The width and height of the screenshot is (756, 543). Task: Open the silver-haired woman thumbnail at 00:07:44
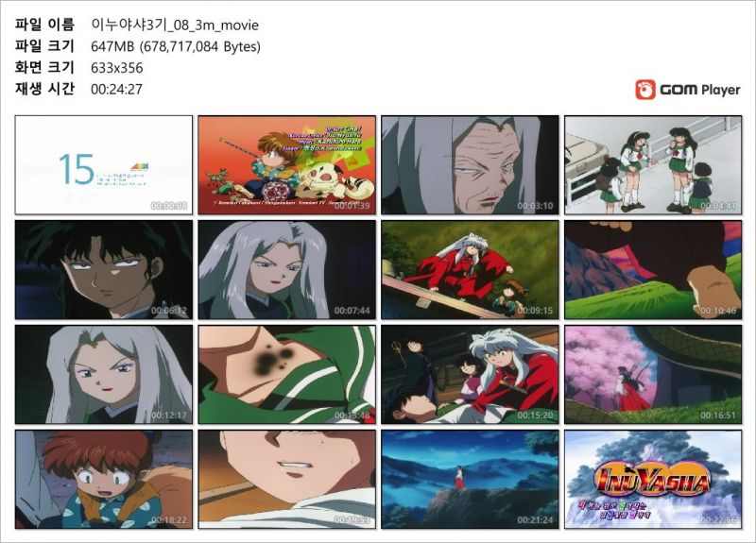point(287,270)
